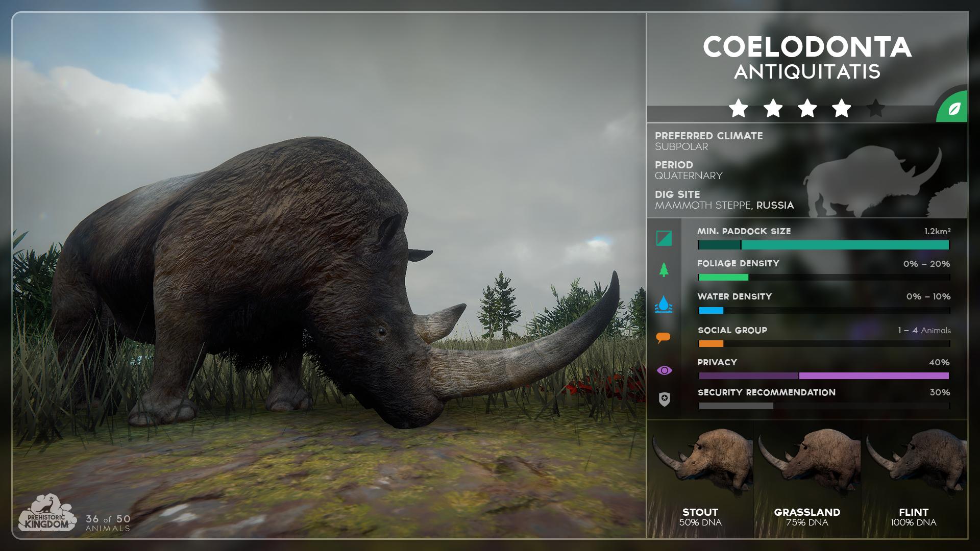The image size is (980, 551).
Task: Click the Water Density bar
Action: coord(824,310)
